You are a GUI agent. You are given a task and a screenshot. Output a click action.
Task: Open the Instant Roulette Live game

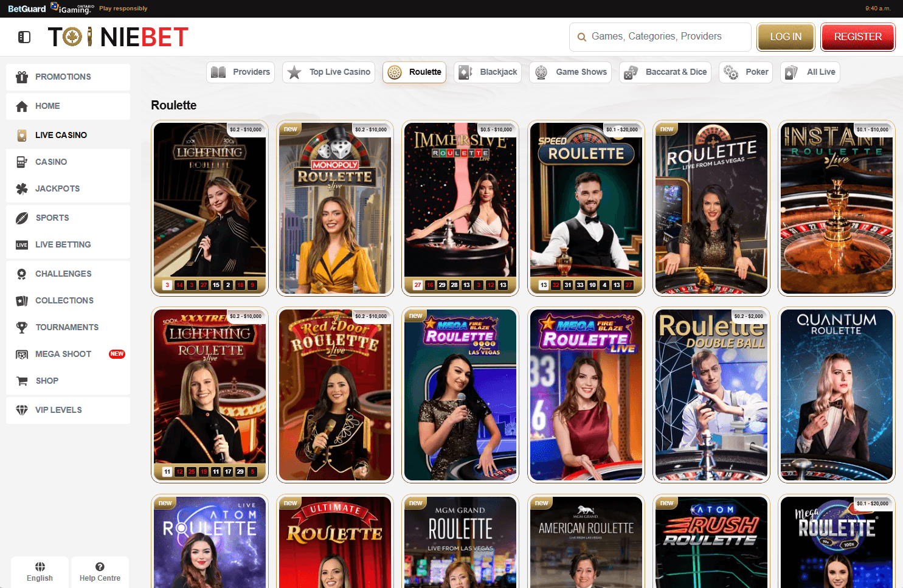(x=837, y=208)
